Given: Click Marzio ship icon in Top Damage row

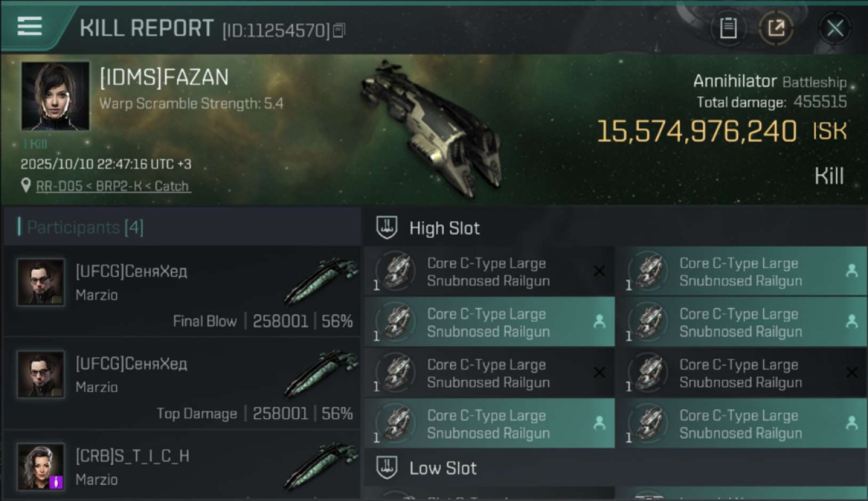Looking at the screenshot, I should click(321, 372).
